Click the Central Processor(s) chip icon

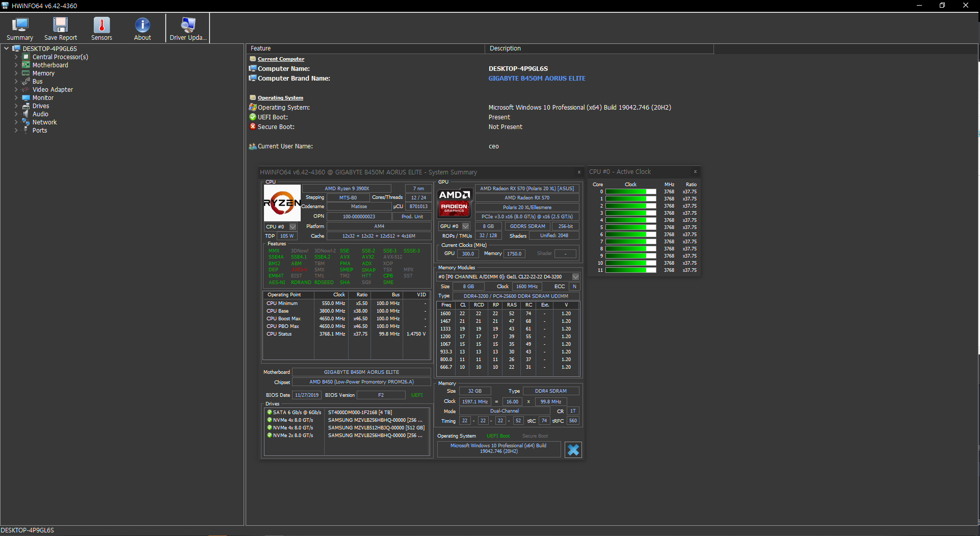pyautogui.click(x=25, y=57)
